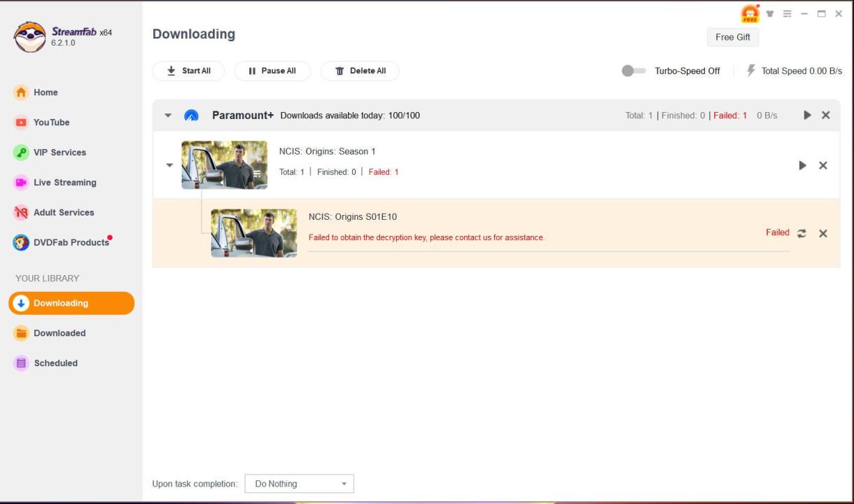The height and width of the screenshot is (504, 854).
Task: Remove the S01E10 failed task
Action: [823, 233]
